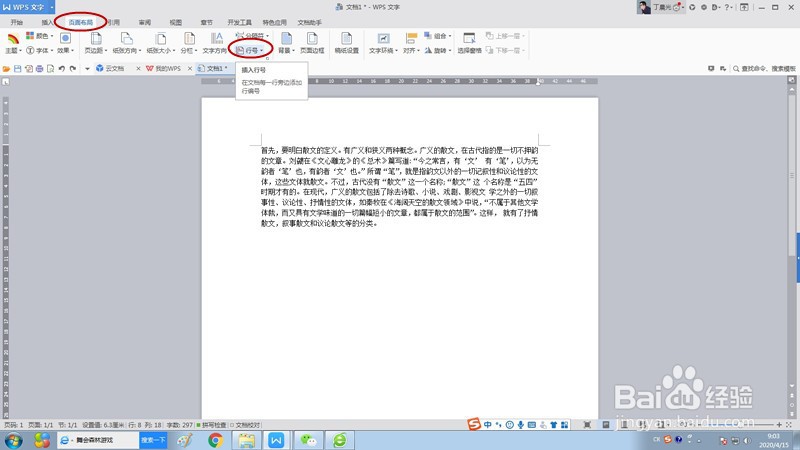The height and width of the screenshot is (450, 800).
Task: Close the 云文档 tab
Action: coord(138,68)
